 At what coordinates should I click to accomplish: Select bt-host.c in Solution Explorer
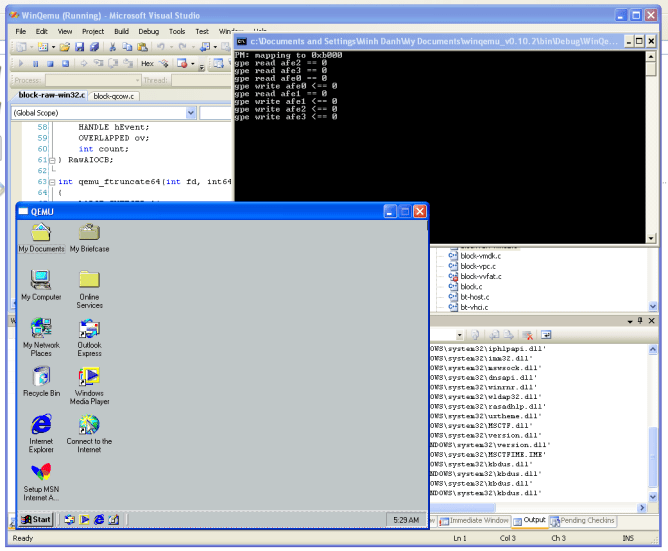coord(469,297)
